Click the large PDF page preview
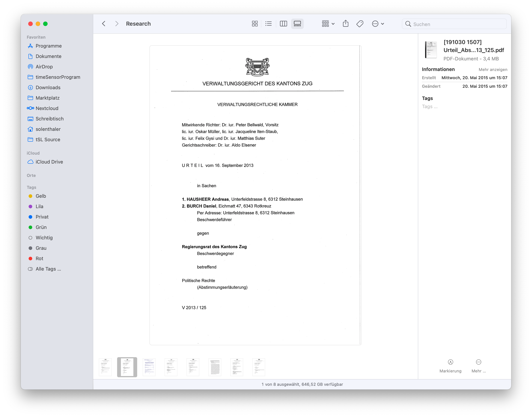The height and width of the screenshot is (417, 532). pos(255,195)
